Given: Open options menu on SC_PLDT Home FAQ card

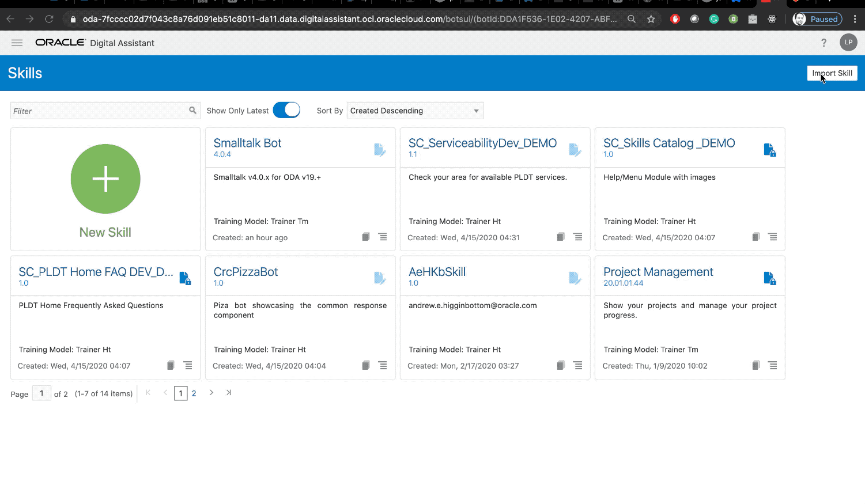Looking at the screenshot, I should click(x=188, y=365).
